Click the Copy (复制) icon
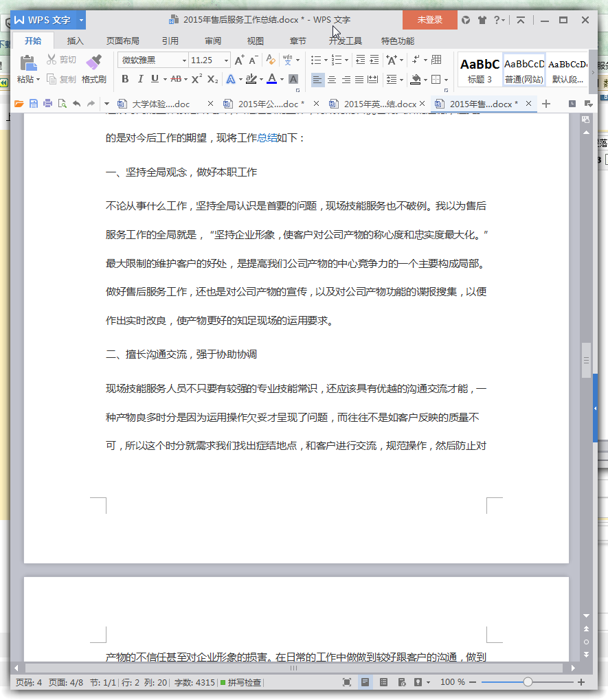Viewport: 608px width, 700px height. 52,80
